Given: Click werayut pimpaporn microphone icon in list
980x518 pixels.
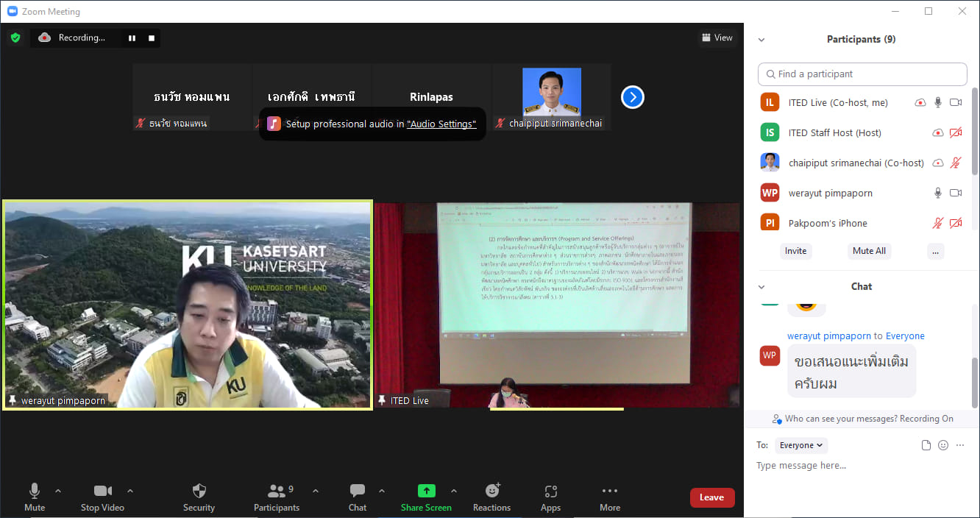Looking at the screenshot, I should 938,194.
